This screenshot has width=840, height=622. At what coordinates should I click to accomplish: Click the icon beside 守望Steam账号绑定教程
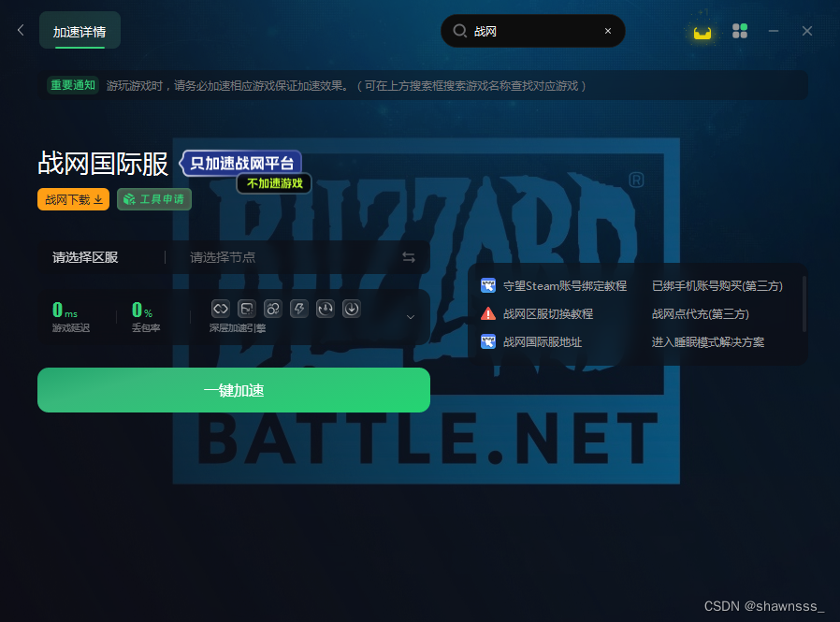coord(488,285)
